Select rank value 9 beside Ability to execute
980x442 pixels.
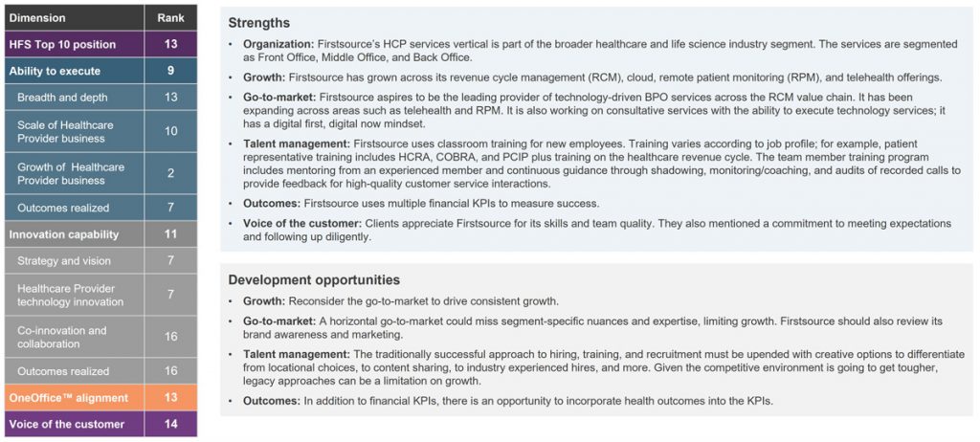pos(170,71)
